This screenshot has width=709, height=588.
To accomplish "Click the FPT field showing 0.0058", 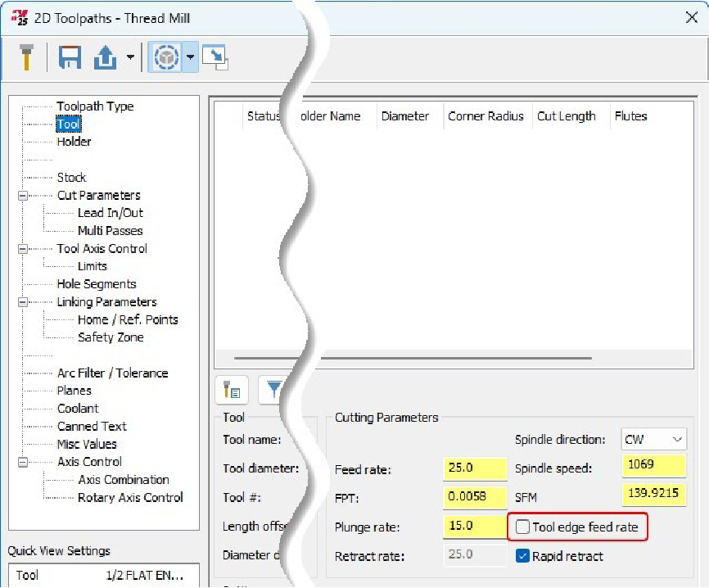I will pyautogui.click(x=475, y=498).
